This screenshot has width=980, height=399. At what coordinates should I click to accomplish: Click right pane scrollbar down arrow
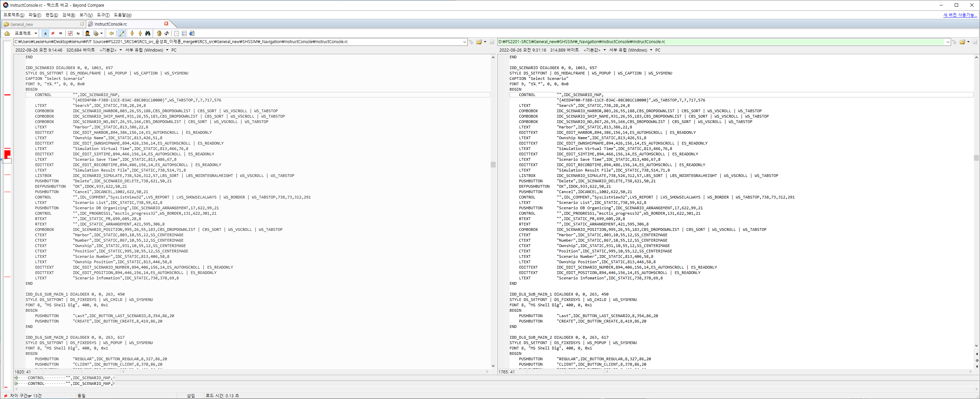click(x=976, y=346)
